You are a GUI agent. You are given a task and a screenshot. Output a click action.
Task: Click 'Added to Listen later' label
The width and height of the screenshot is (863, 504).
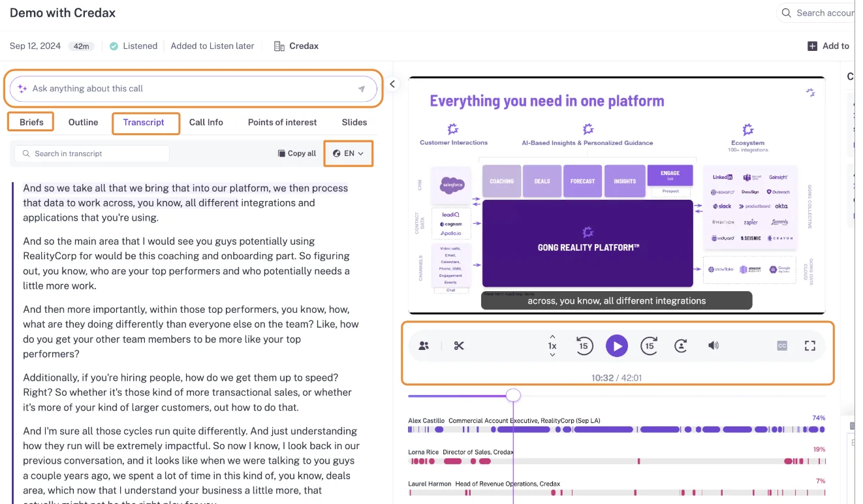(212, 46)
